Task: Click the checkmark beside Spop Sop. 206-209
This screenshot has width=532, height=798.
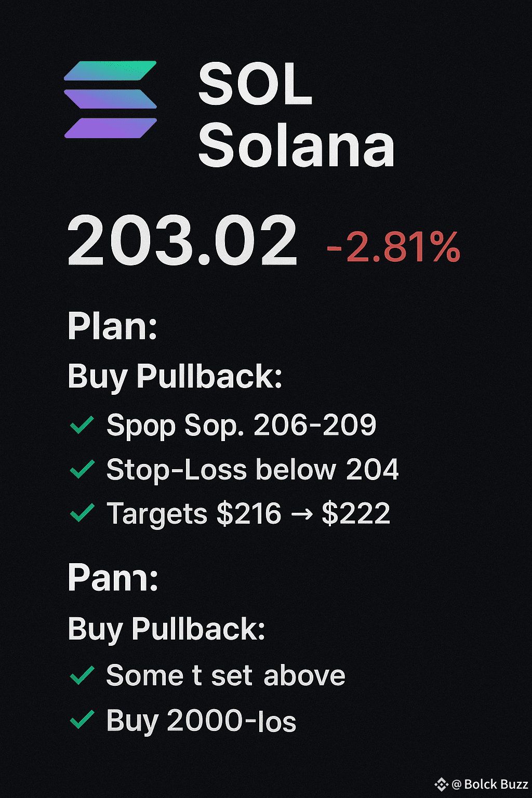Action: tap(82, 425)
